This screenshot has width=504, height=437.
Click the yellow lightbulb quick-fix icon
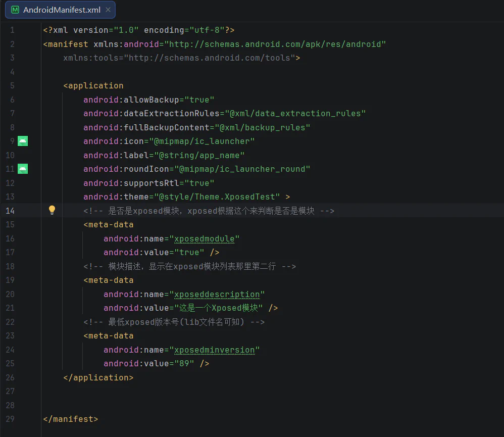52,210
